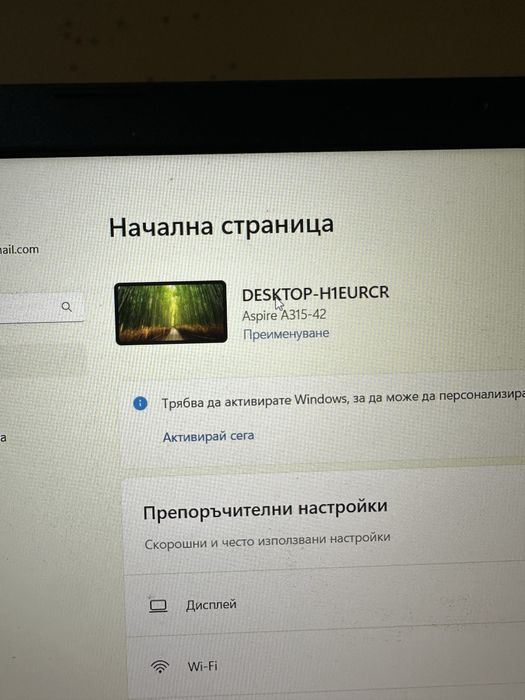Click the display monitor icon

click(158, 606)
